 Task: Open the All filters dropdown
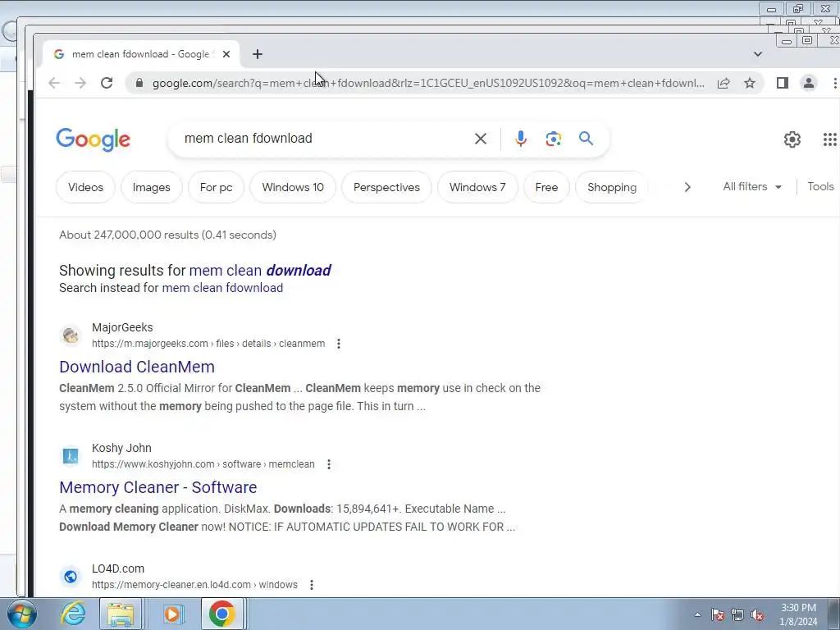pyautogui.click(x=752, y=186)
